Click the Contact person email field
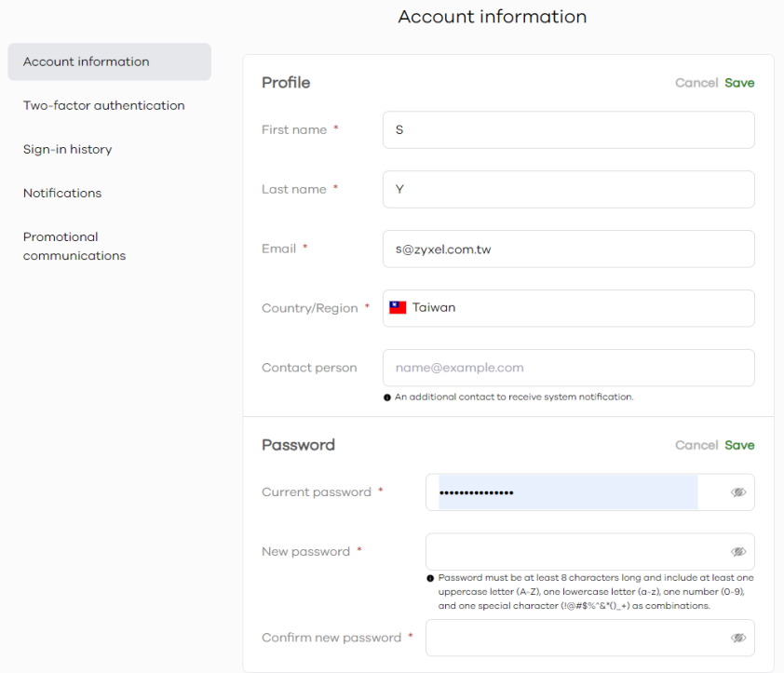Image resolution: width=784 pixels, height=673 pixels. (x=568, y=368)
